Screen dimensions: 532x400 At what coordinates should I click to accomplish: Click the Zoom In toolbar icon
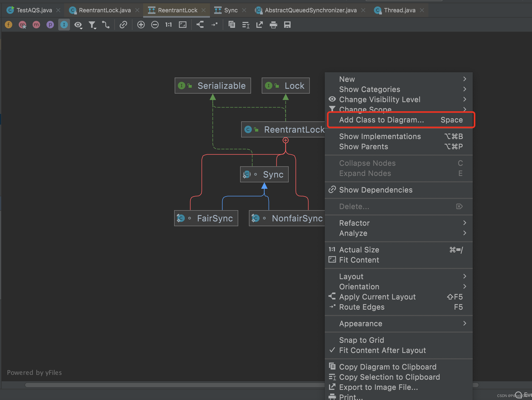pyautogui.click(x=141, y=25)
